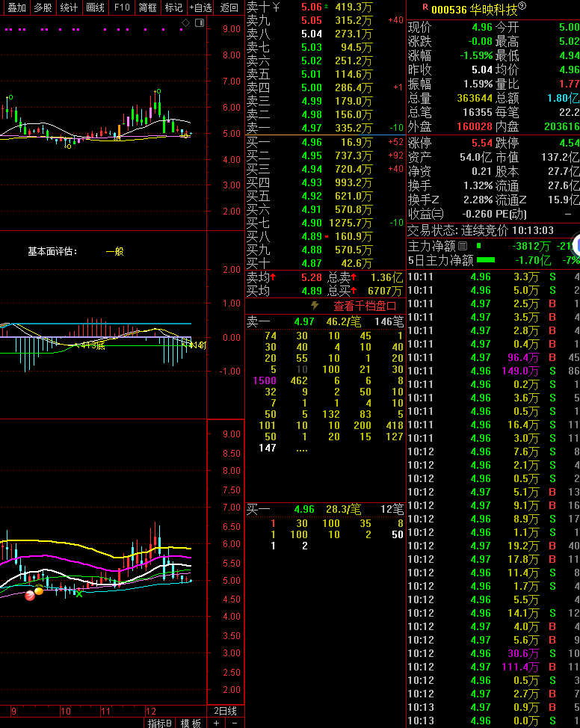
Task: Open the F10 company info tab
Action: [x=122, y=7]
